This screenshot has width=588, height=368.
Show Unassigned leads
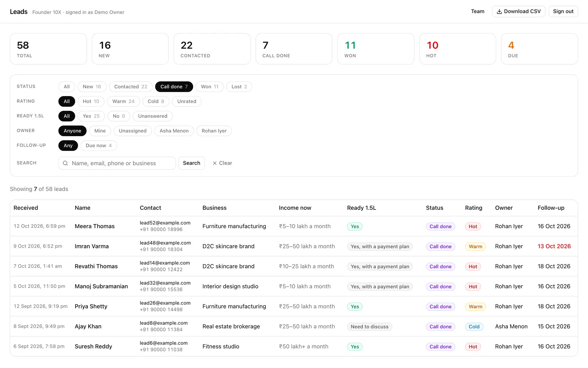click(x=133, y=131)
